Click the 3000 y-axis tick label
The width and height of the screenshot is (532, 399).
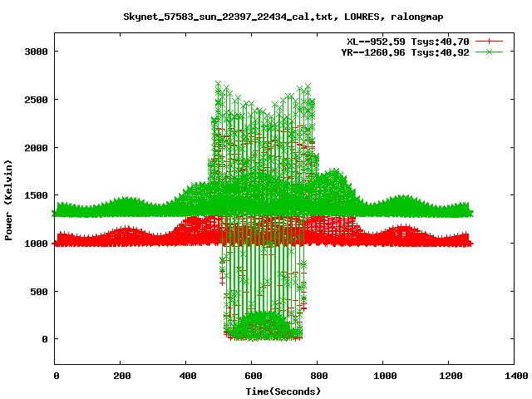tap(36, 52)
